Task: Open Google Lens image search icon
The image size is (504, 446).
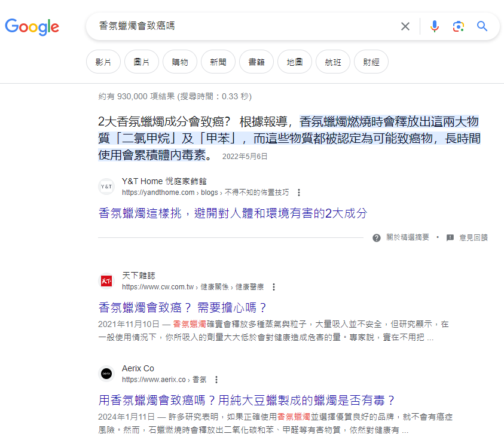Action: point(459,26)
